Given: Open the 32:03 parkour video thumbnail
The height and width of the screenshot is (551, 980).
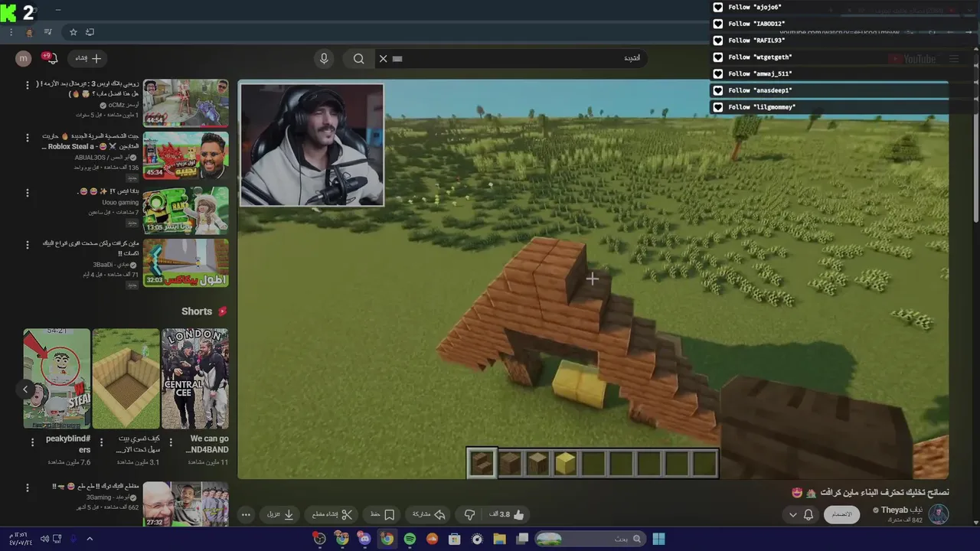Looking at the screenshot, I should [185, 262].
